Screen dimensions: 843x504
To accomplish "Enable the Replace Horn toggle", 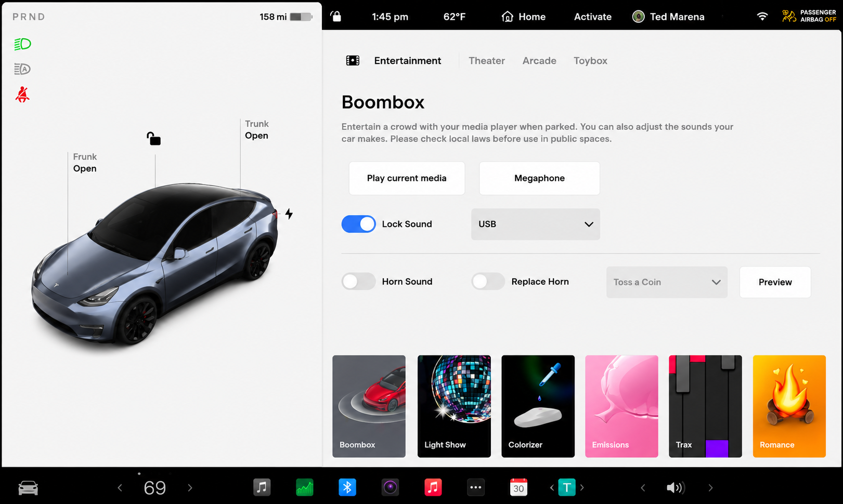I will coord(488,282).
